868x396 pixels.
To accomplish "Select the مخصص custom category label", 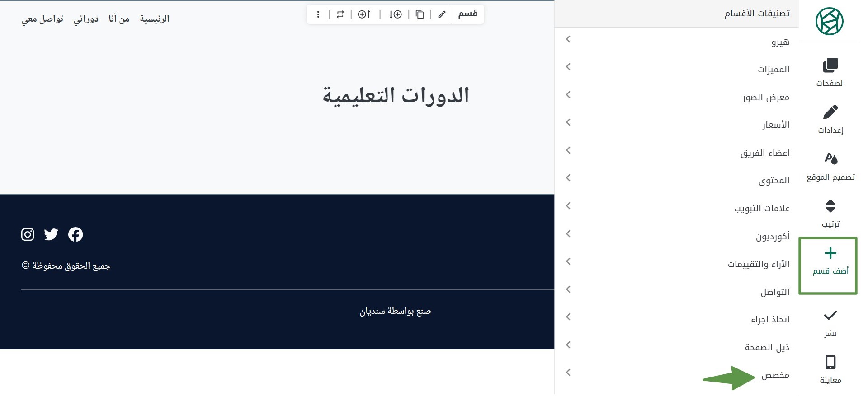I will 775,375.
